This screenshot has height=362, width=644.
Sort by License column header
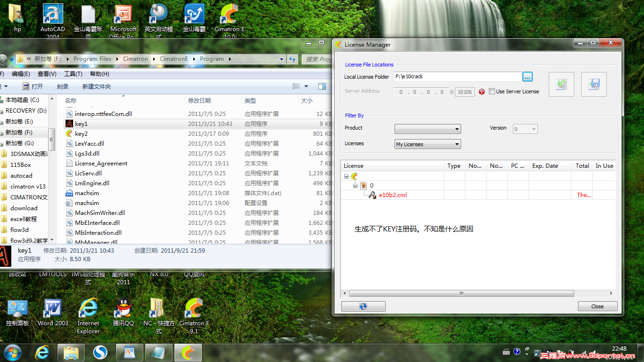[x=393, y=166]
